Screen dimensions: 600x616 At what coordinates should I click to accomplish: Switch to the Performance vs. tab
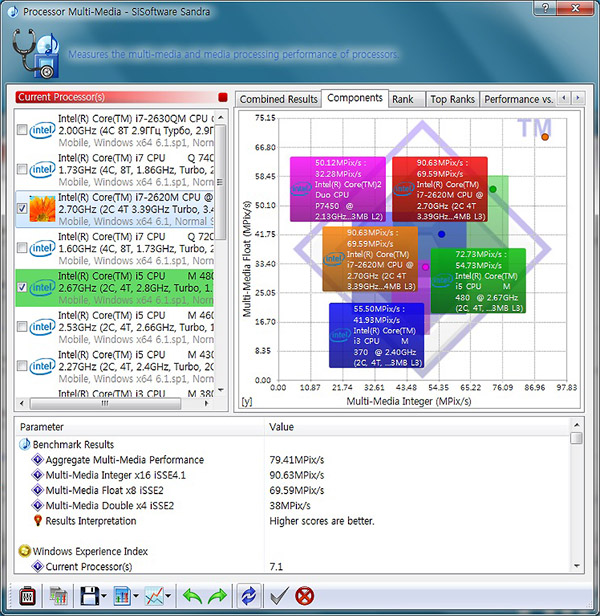tap(518, 99)
